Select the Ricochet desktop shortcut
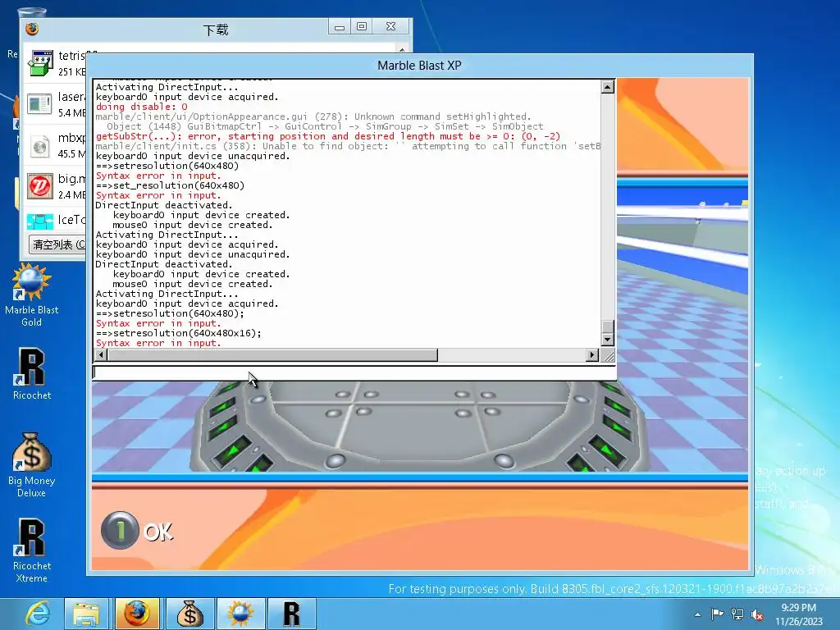Screen dimensions: 840x630 [x=32, y=373]
